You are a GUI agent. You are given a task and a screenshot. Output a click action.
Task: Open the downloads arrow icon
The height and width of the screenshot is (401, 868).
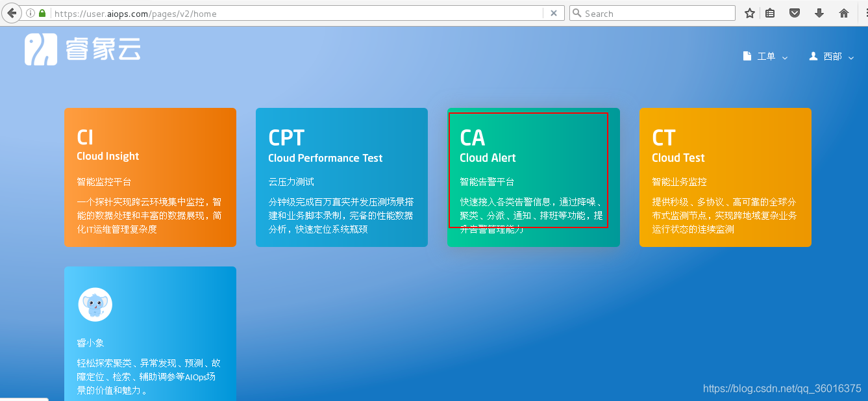point(819,13)
